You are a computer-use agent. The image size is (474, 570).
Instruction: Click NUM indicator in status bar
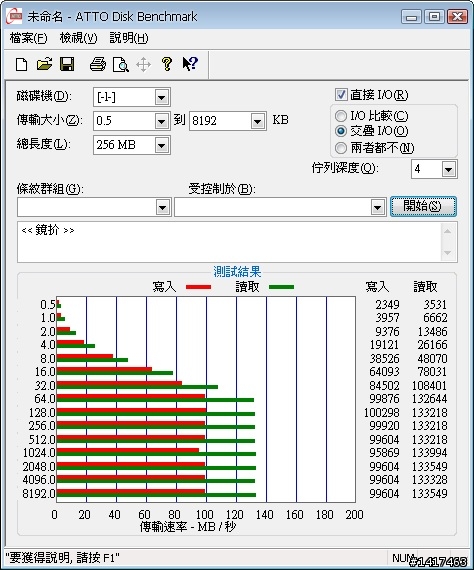[403, 558]
